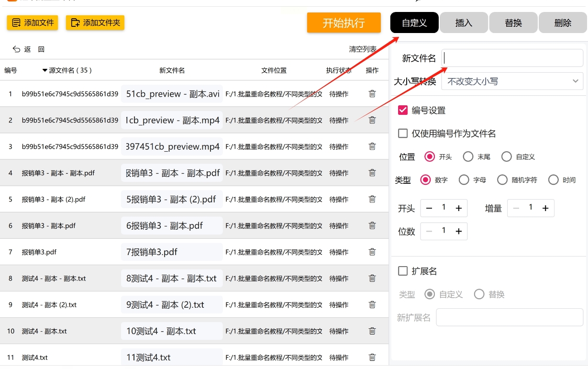
Task: Edit new name 11测试4.txt field
Action: (172, 357)
